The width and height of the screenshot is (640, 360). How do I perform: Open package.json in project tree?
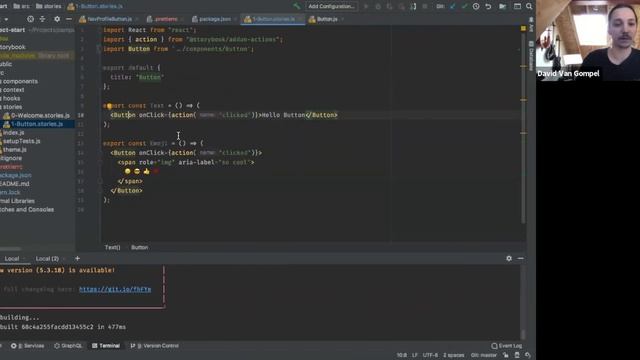16,176
